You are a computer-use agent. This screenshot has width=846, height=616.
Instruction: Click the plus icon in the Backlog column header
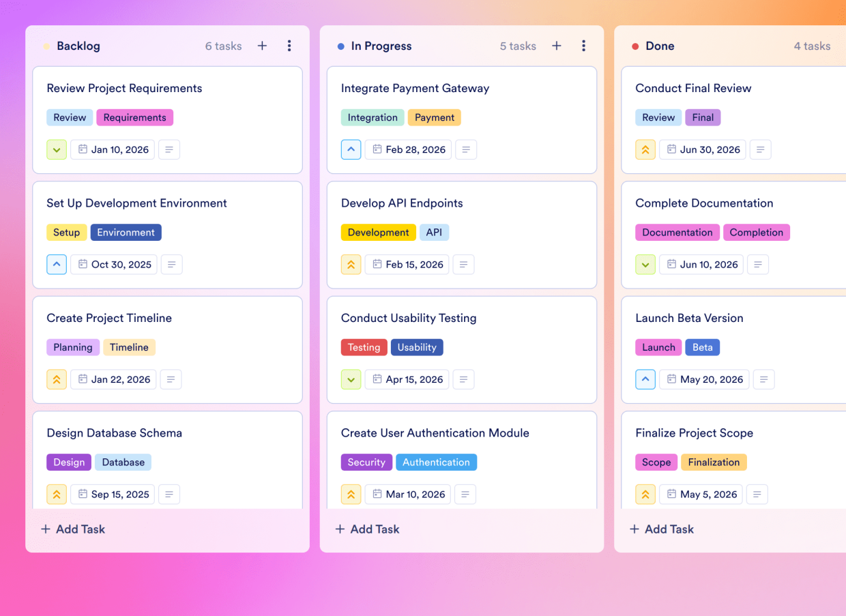262,46
